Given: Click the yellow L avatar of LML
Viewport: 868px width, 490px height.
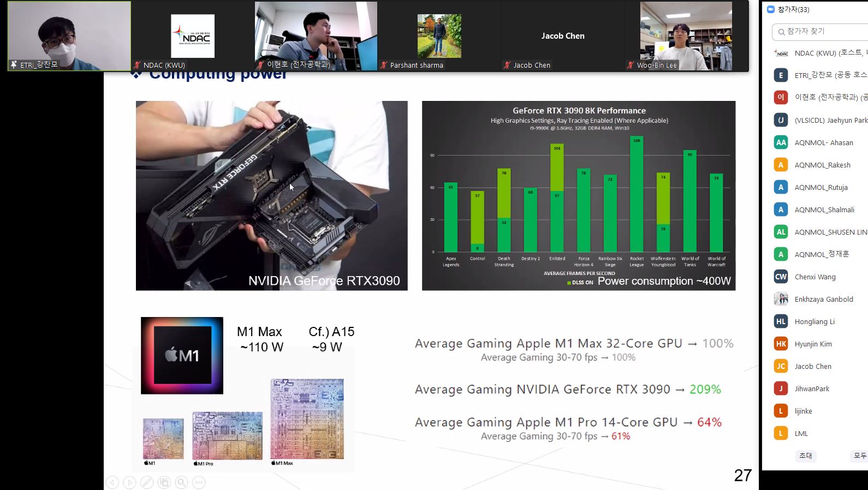Looking at the screenshot, I should point(781,433).
